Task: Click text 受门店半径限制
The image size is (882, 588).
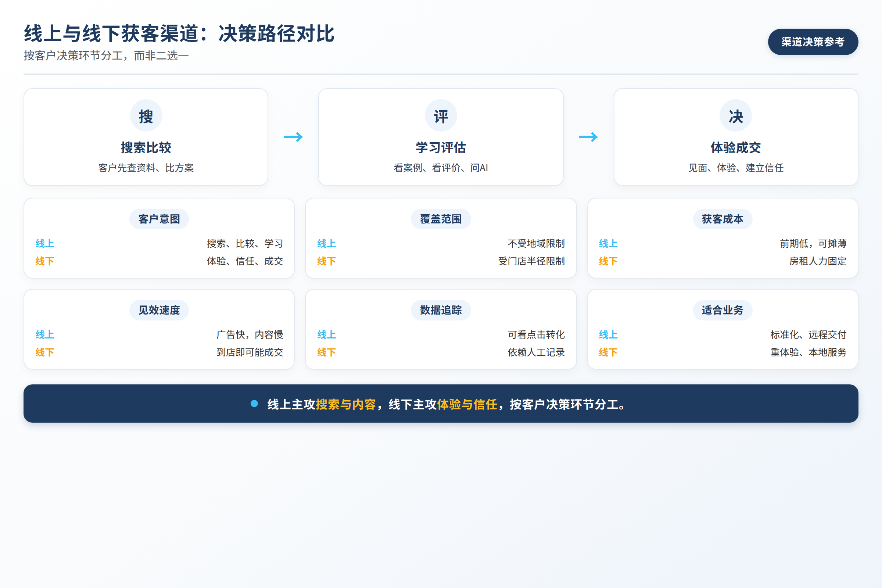Action: coord(531,261)
